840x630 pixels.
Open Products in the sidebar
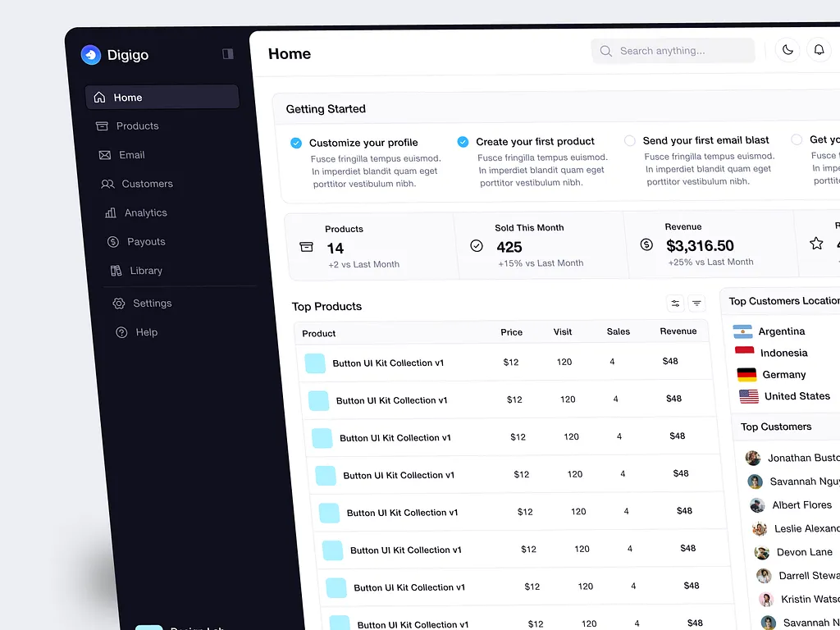pyautogui.click(x=137, y=126)
